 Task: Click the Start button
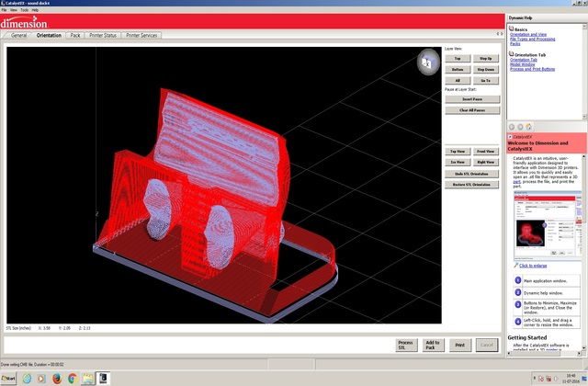click(8, 378)
